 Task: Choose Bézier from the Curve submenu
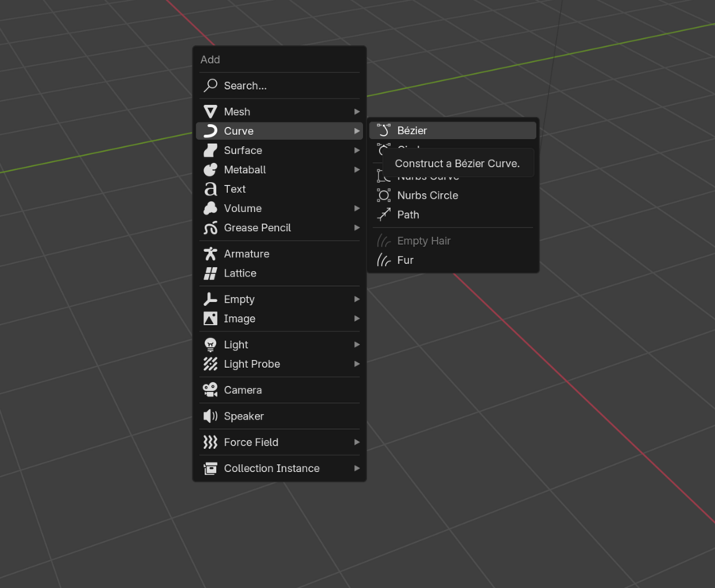[453, 130]
